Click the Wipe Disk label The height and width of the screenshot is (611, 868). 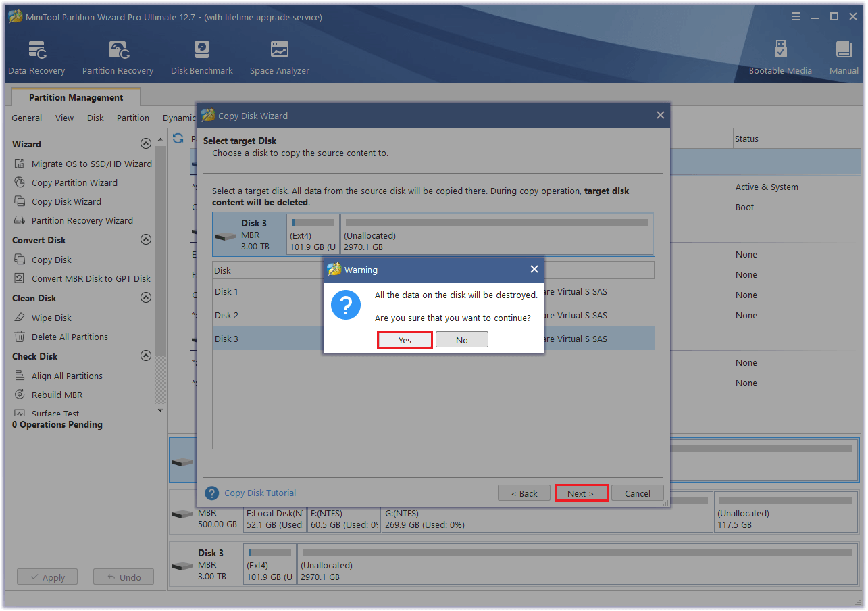point(51,318)
